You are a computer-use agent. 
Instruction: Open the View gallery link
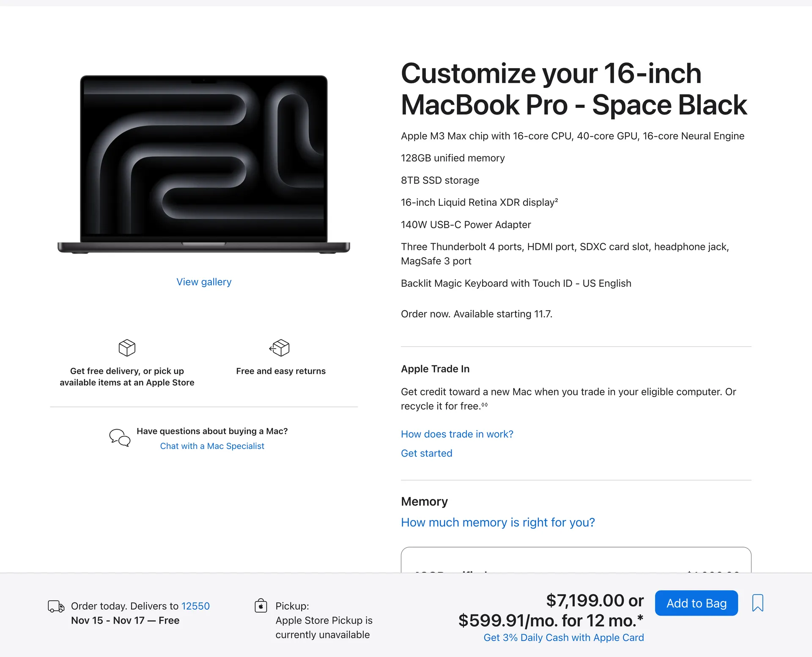pyautogui.click(x=204, y=282)
